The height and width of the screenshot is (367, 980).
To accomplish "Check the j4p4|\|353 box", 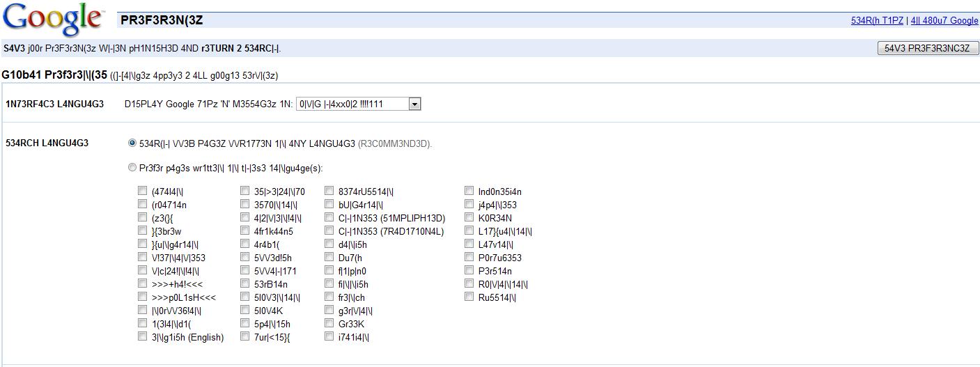I will (469, 204).
